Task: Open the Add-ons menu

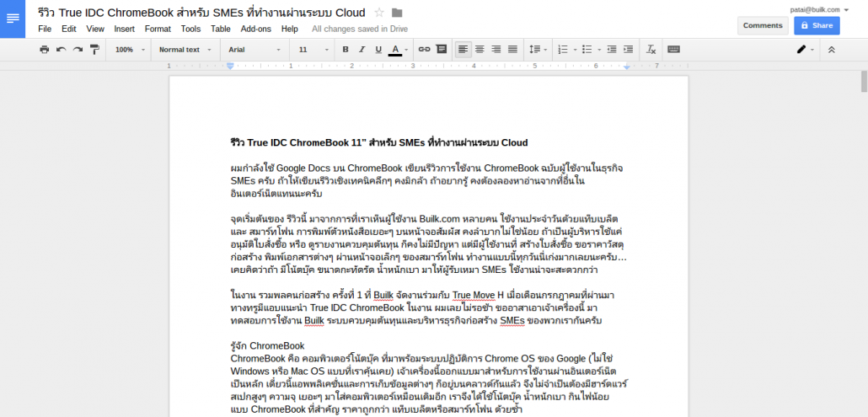Action: tap(255, 29)
